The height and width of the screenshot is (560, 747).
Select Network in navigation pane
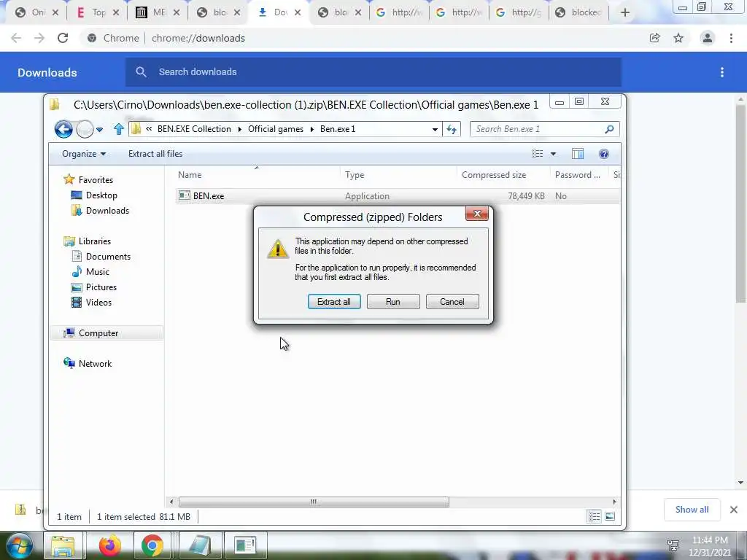(95, 363)
